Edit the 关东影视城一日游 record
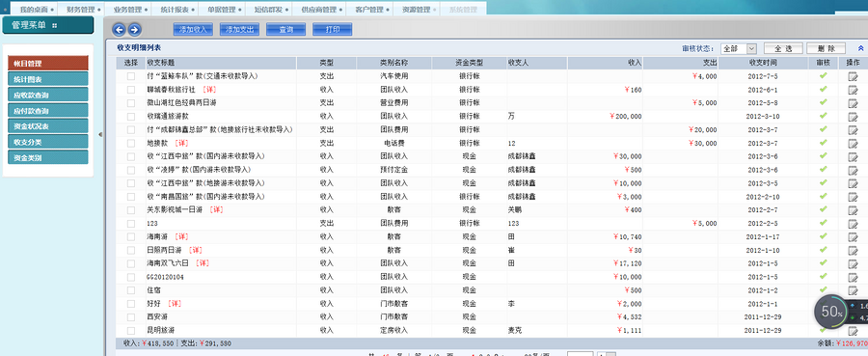Screen dimensions: 868x356 [x=853, y=210]
